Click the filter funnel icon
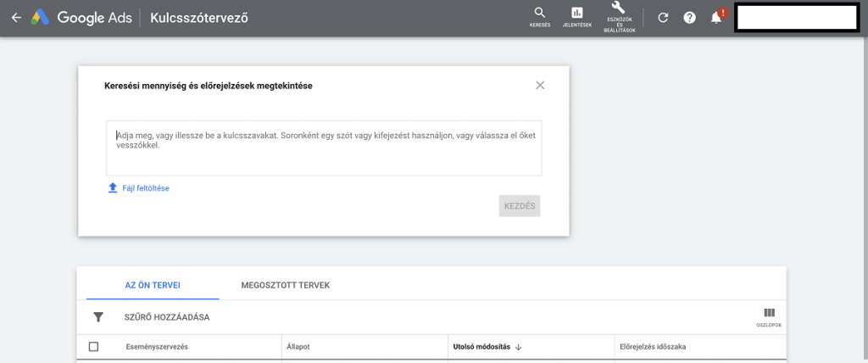 point(98,317)
